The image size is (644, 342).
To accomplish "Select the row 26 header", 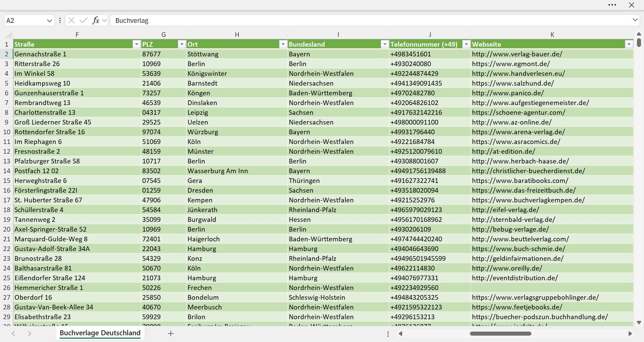I will 6,288.
